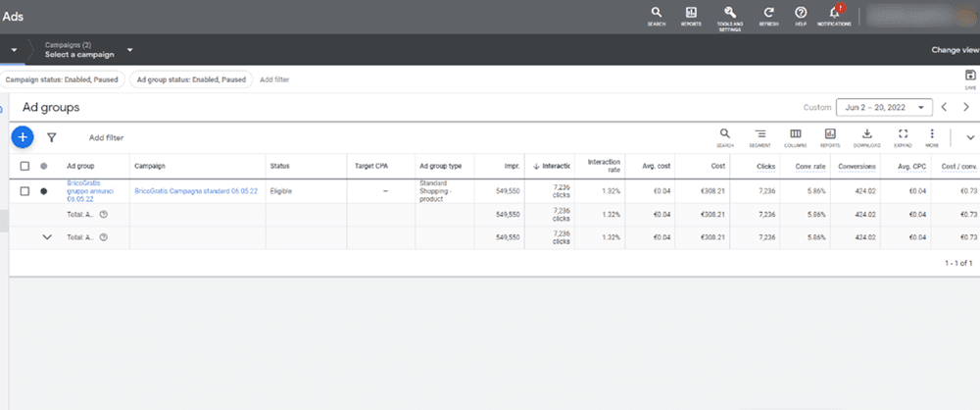Open the Columns icon in table toolbar
This screenshot has height=410, width=980.
[x=796, y=137]
